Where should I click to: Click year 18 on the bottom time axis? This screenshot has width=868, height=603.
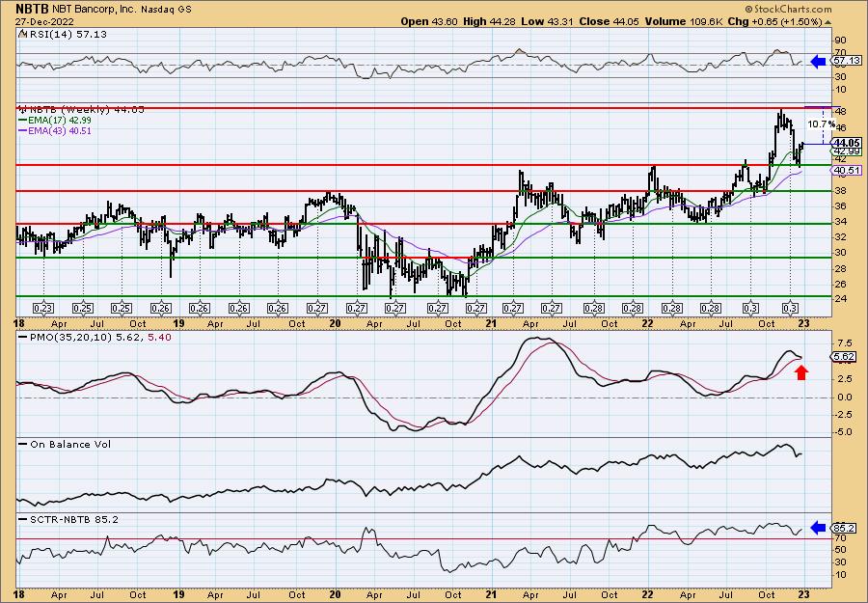click(x=21, y=594)
